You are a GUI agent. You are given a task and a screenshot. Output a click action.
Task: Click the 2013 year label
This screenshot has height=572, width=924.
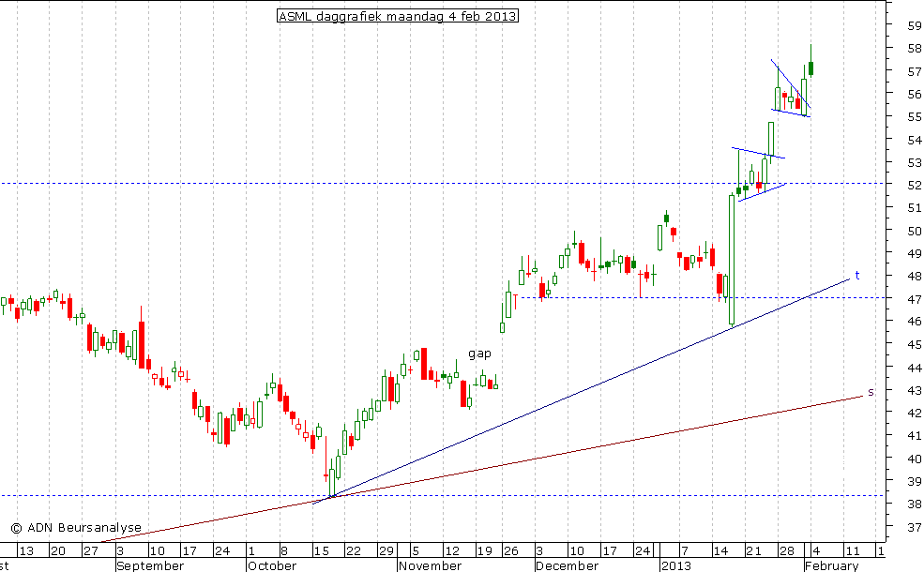click(x=676, y=566)
